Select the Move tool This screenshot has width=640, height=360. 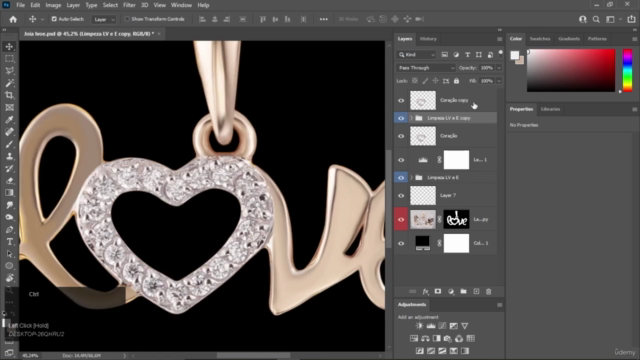click(9, 47)
